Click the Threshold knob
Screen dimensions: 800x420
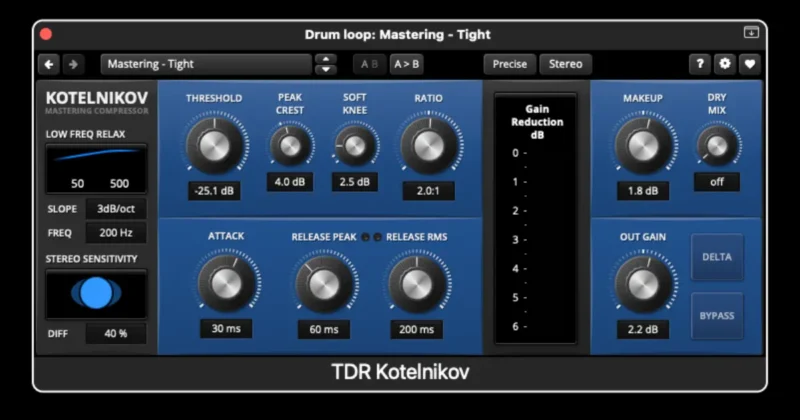pyautogui.click(x=214, y=146)
